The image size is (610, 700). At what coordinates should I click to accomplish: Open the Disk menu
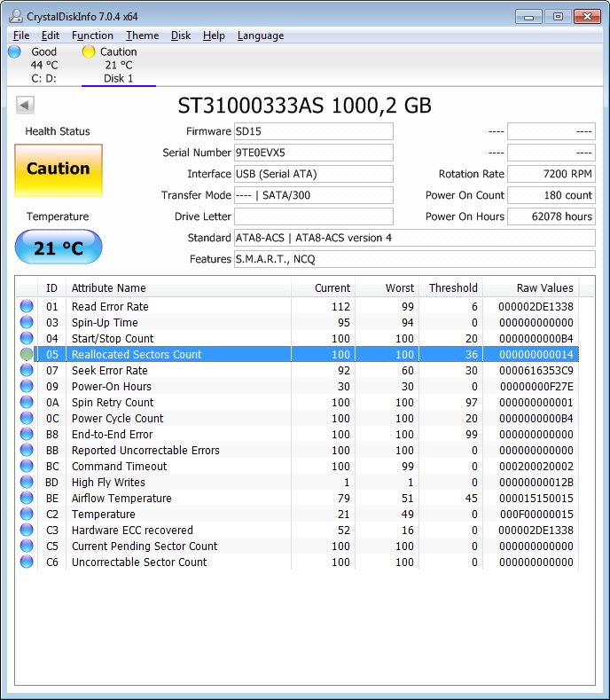coord(181,35)
